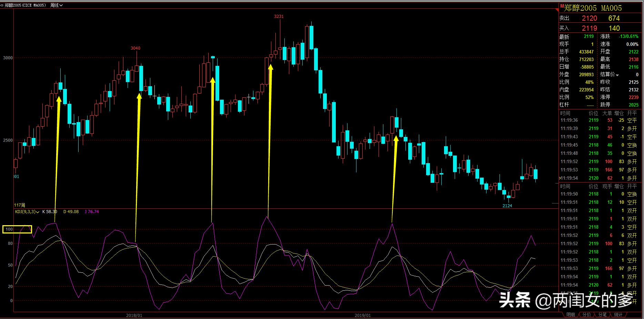Click the K 58.30 indicator value
Screen dimensions: 644x319
click(50, 212)
